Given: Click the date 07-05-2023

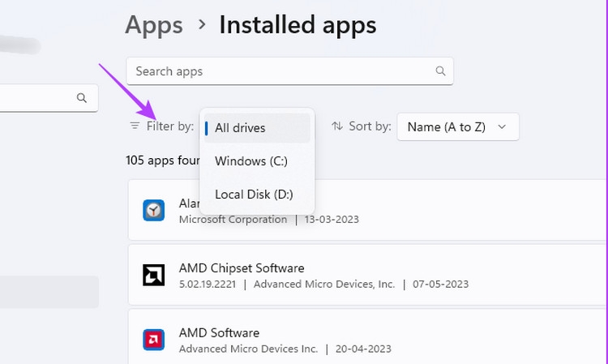Looking at the screenshot, I should 440,284.
